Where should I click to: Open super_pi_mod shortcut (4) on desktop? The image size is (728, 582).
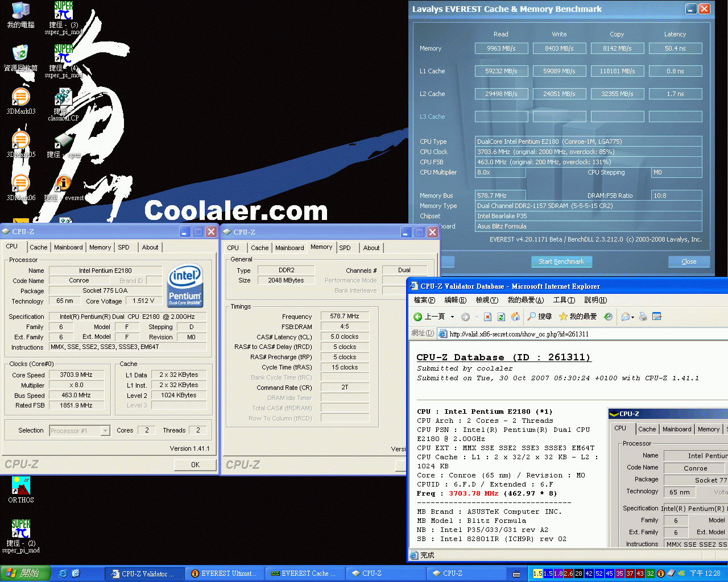64,61
